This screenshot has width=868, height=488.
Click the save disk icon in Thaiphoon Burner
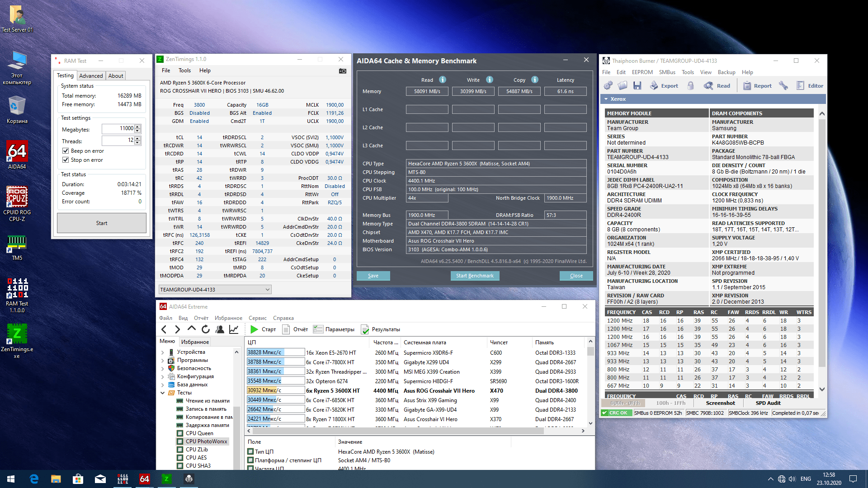tap(637, 86)
